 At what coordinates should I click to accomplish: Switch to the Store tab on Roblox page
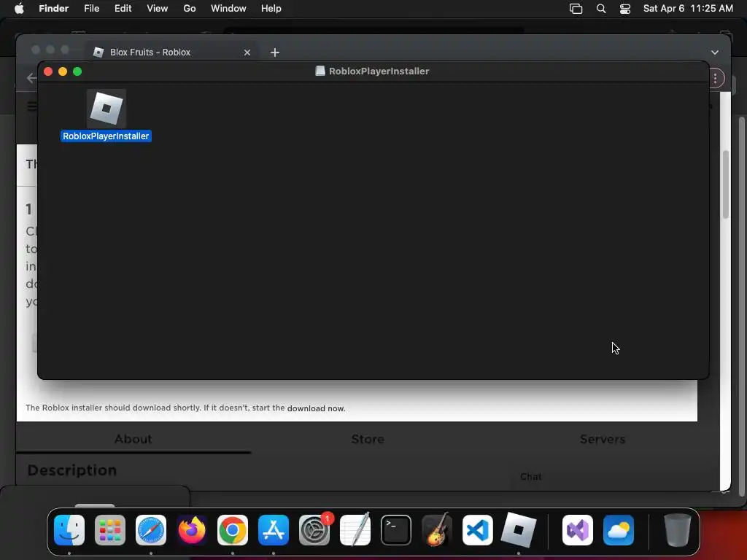[368, 439]
